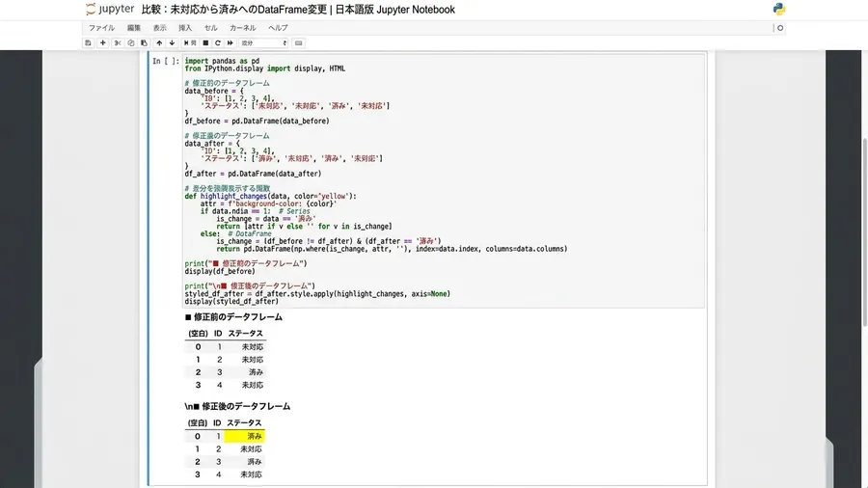
Task: Click inside the code cell editor
Action: pyautogui.click(x=444, y=180)
